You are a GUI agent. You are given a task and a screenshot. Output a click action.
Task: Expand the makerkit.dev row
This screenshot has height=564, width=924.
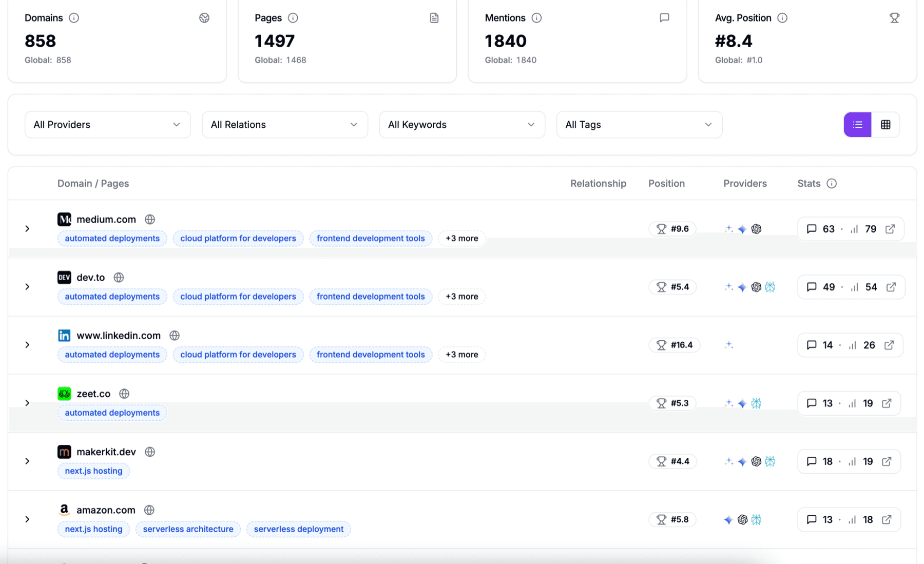pos(27,461)
